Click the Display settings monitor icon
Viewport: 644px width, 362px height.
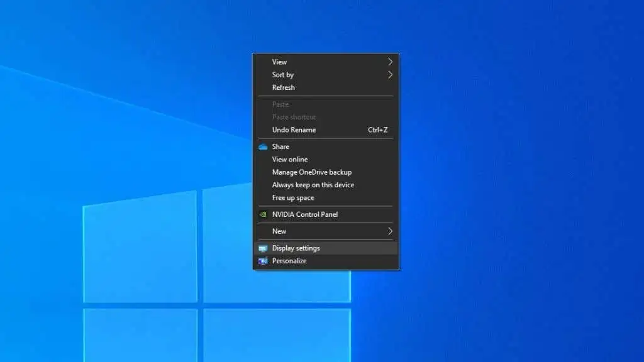263,248
